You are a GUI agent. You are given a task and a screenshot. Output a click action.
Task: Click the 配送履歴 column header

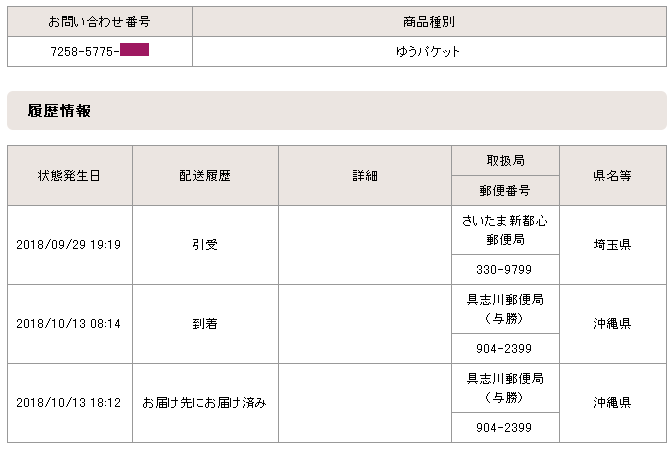tap(205, 175)
